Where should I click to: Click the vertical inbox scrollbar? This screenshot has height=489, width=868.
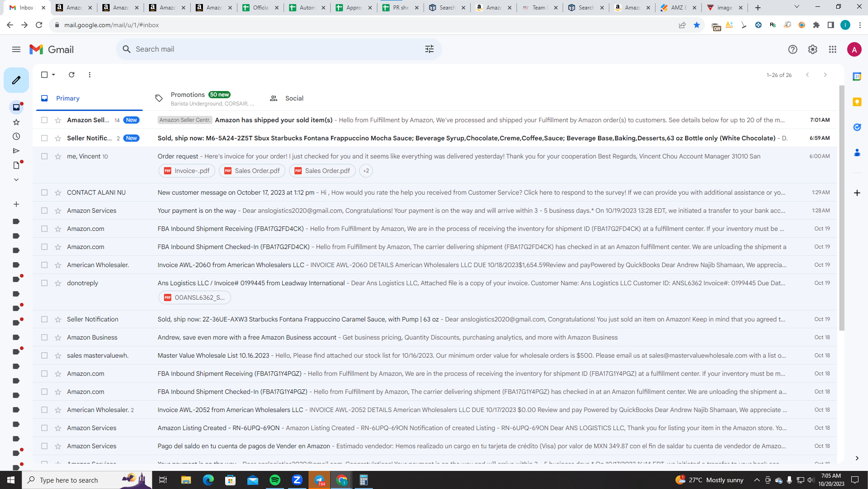point(842,208)
